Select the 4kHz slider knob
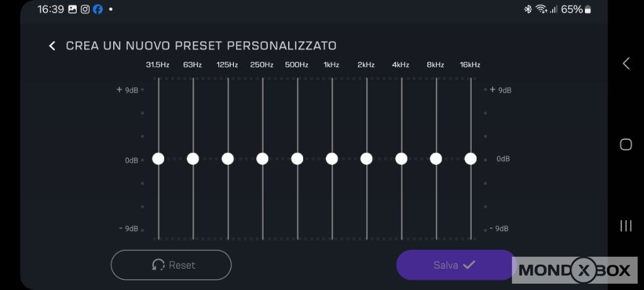The height and width of the screenshot is (290, 644). (401, 159)
